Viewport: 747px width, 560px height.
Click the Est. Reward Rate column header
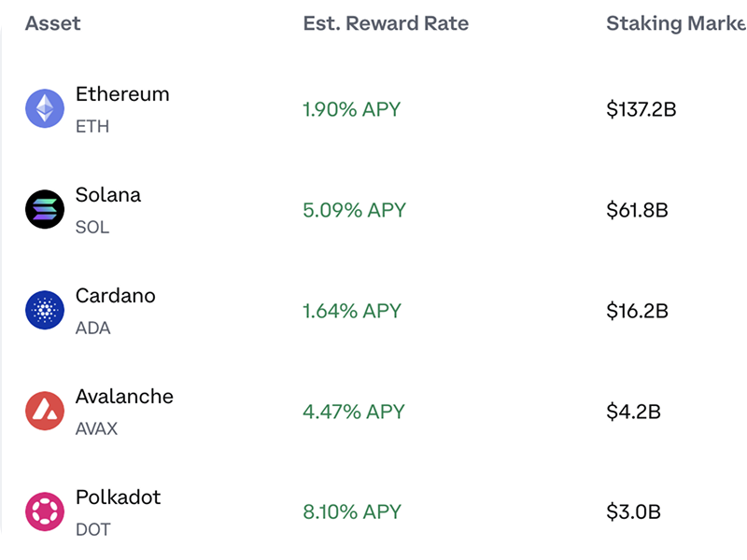point(387,23)
